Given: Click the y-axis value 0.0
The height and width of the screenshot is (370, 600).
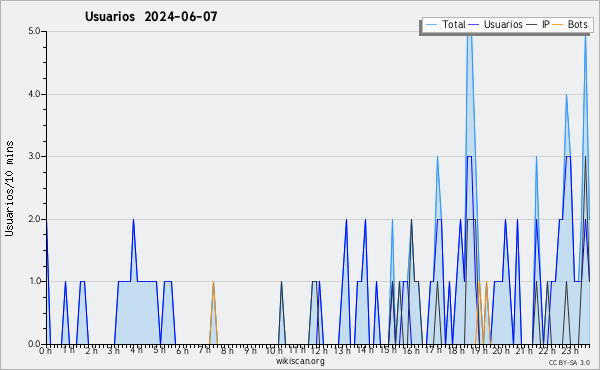Looking at the screenshot, I should click(x=34, y=344).
